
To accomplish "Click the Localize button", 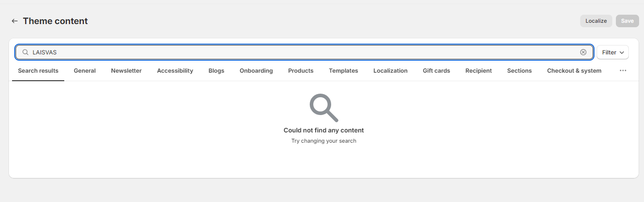I will (596, 21).
